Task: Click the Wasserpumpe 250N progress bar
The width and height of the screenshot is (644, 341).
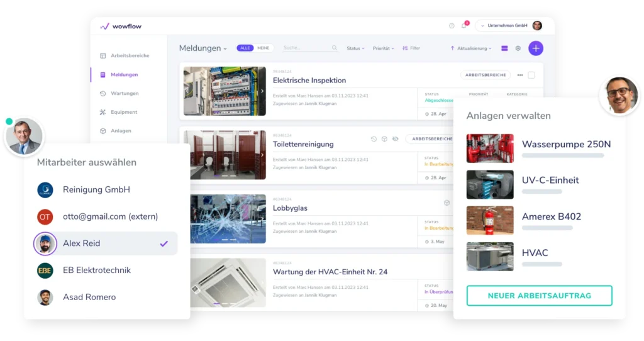Action: tap(563, 155)
